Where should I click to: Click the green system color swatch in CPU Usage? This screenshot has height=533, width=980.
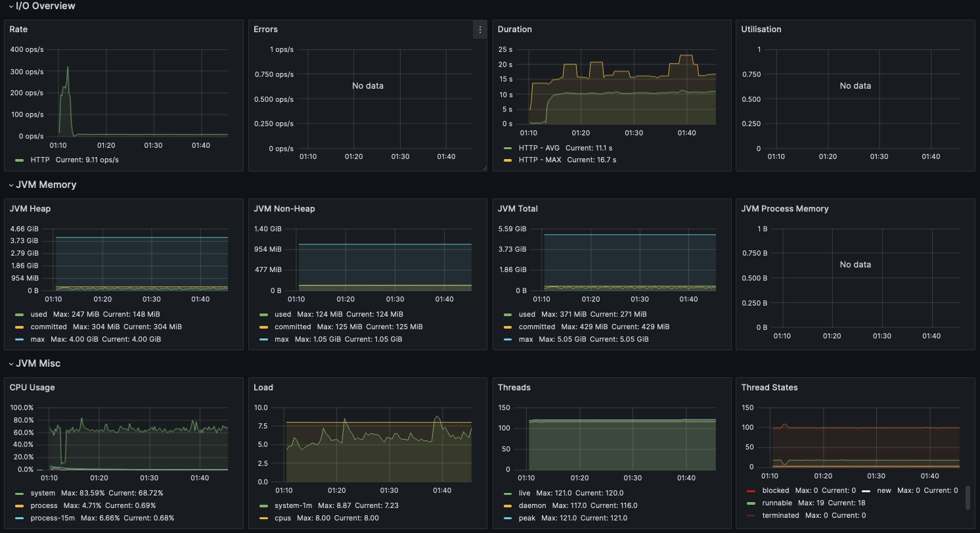click(19, 493)
